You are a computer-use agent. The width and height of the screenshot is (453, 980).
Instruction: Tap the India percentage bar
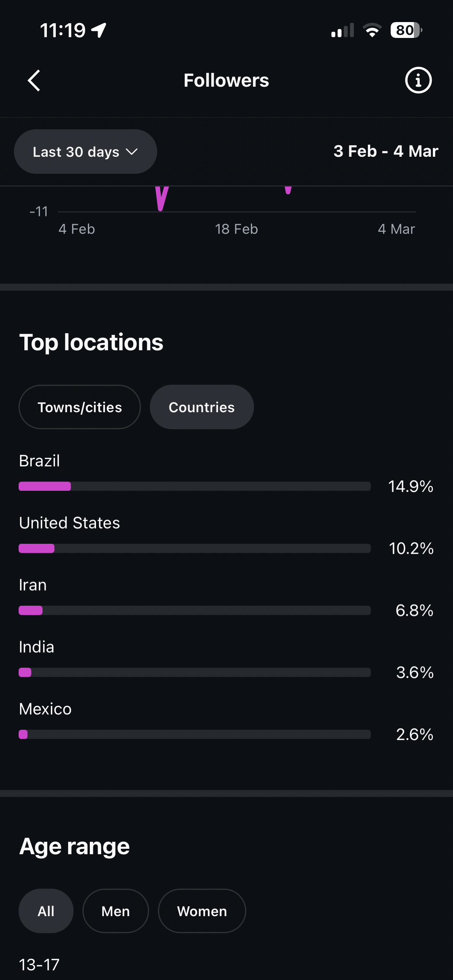pyautogui.click(x=194, y=672)
